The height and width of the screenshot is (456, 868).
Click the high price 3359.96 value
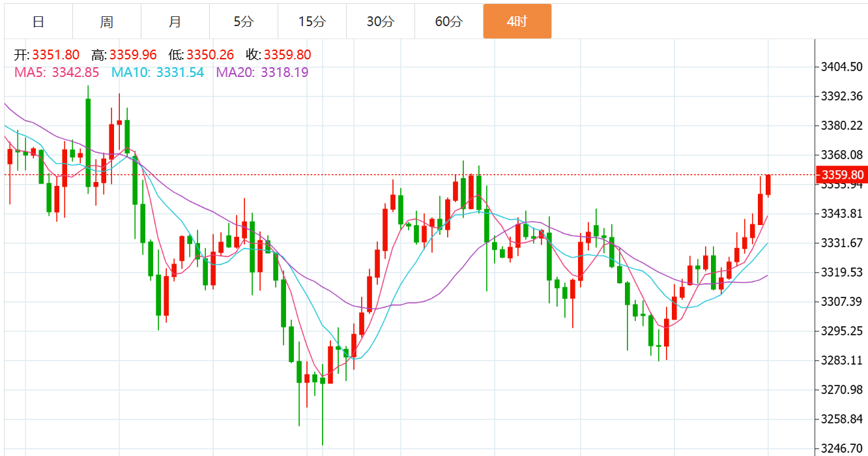tap(133, 55)
